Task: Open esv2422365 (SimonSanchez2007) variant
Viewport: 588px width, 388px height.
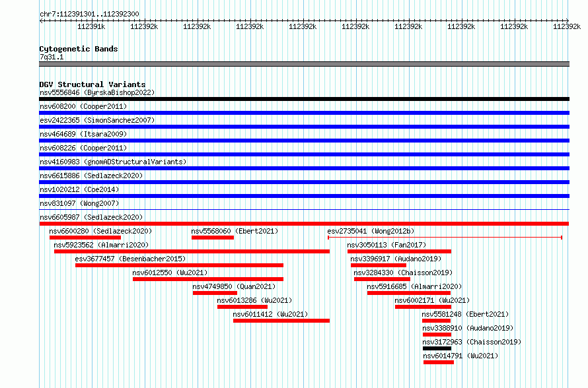Action: (x=97, y=120)
